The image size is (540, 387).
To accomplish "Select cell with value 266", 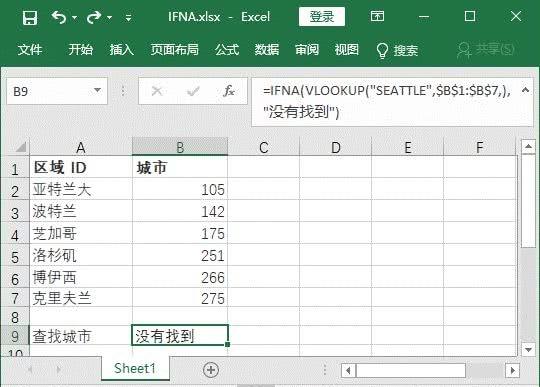I will click(180, 277).
